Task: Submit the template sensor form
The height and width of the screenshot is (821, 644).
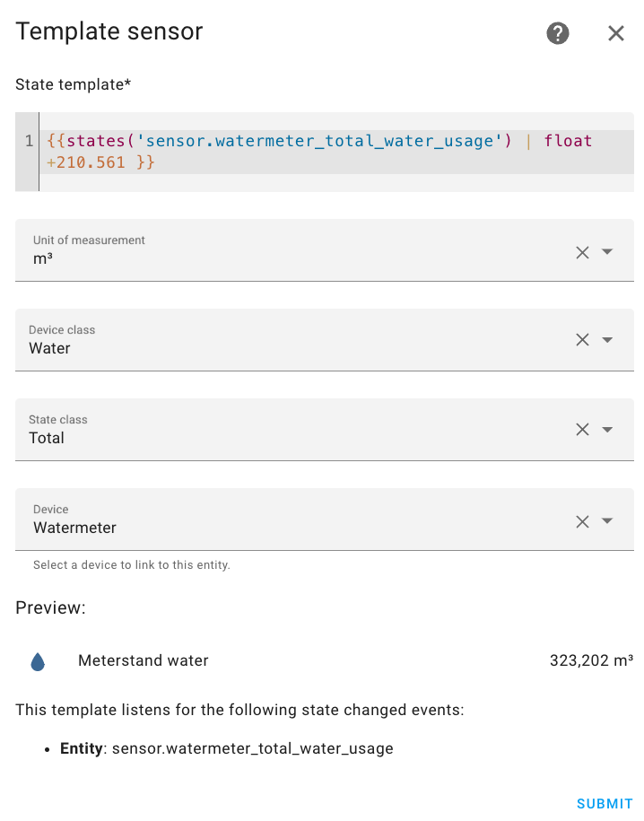Action: click(x=605, y=804)
